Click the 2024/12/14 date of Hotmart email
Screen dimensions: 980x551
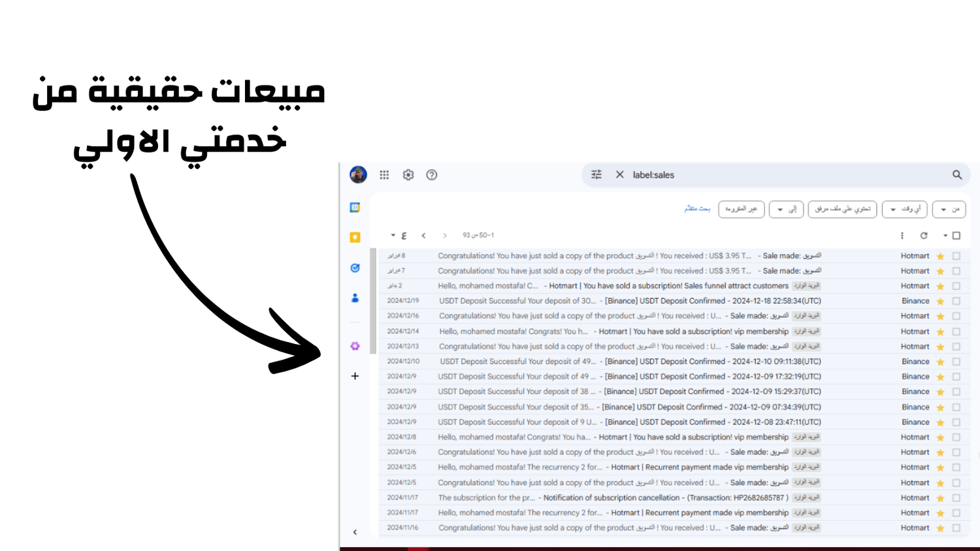pyautogui.click(x=403, y=332)
